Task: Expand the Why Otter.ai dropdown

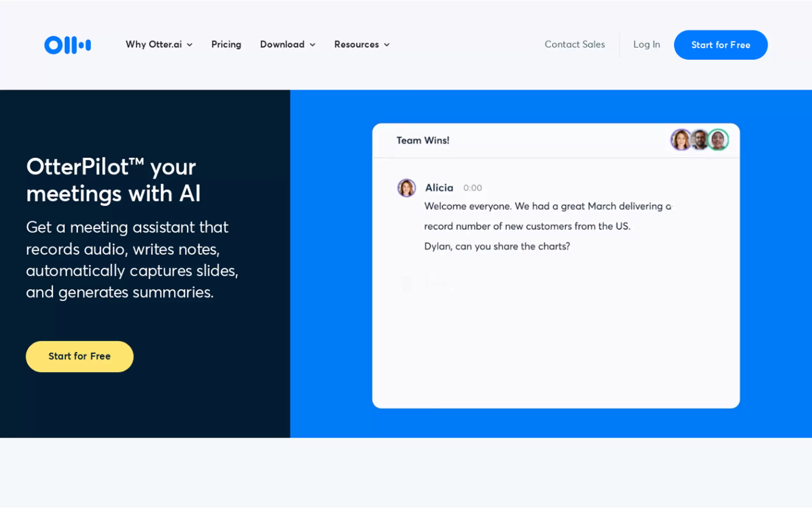Action: (159, 44)
